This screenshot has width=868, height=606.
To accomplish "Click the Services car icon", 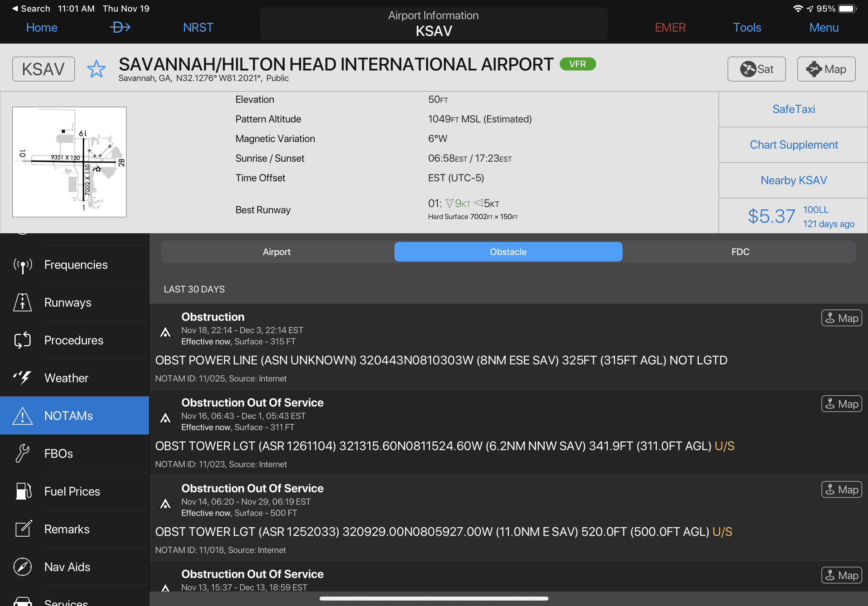I will [x=23, y=602].
